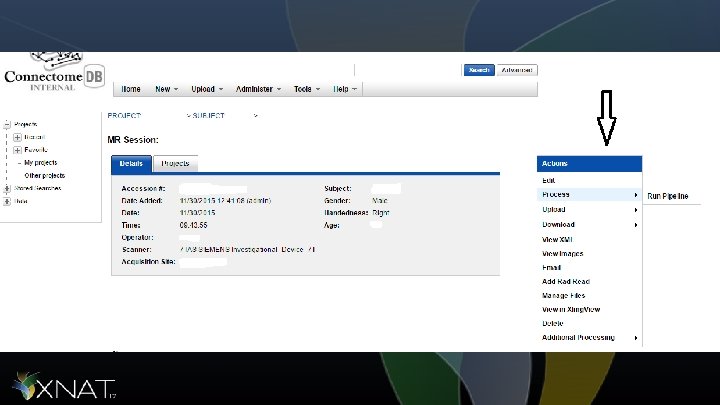Open the Process submenu in Actions
The image size is (720, 405).
[590, 195]
